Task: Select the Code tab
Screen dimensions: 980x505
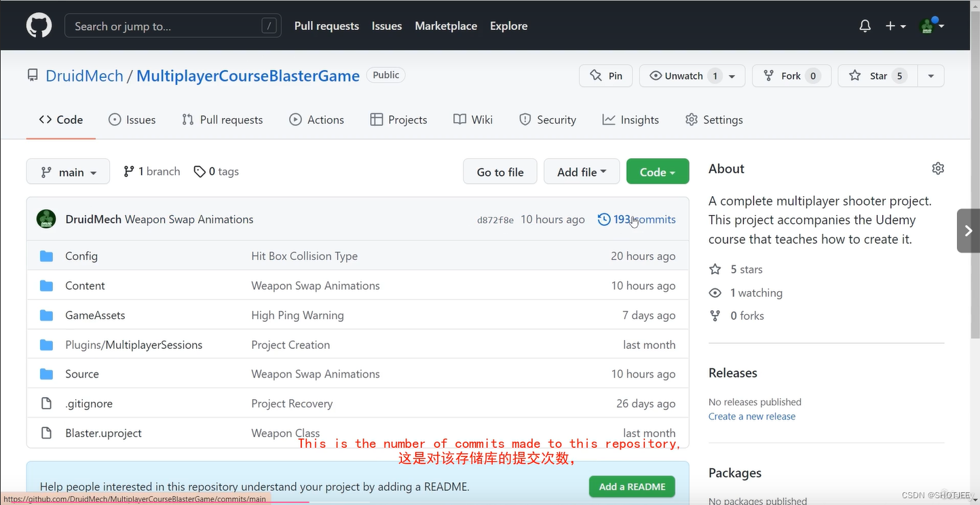Action: click(61, 119)
